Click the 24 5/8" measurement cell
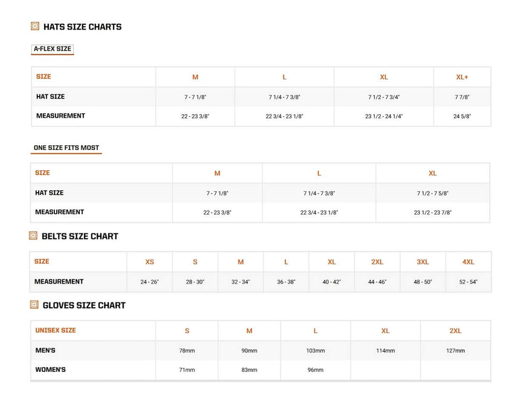This screenshot has height=419, width=532. click(x=462, y=117)
